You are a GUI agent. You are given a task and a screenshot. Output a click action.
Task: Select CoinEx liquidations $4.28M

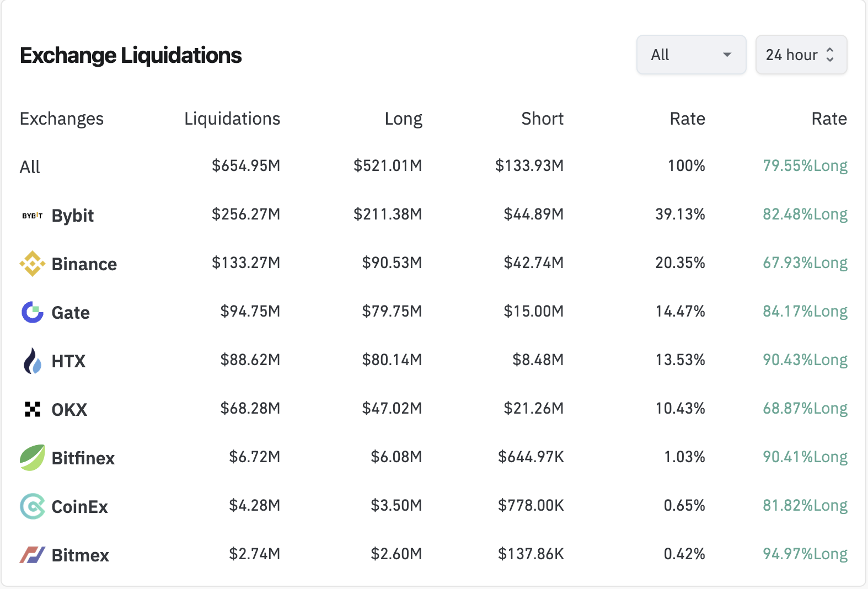point(255,505)
